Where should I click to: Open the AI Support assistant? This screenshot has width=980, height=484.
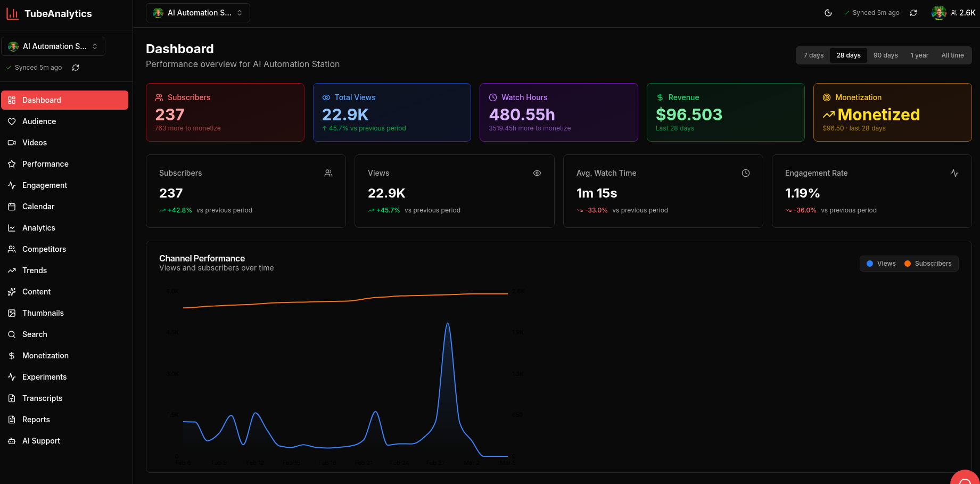(41, 440)
